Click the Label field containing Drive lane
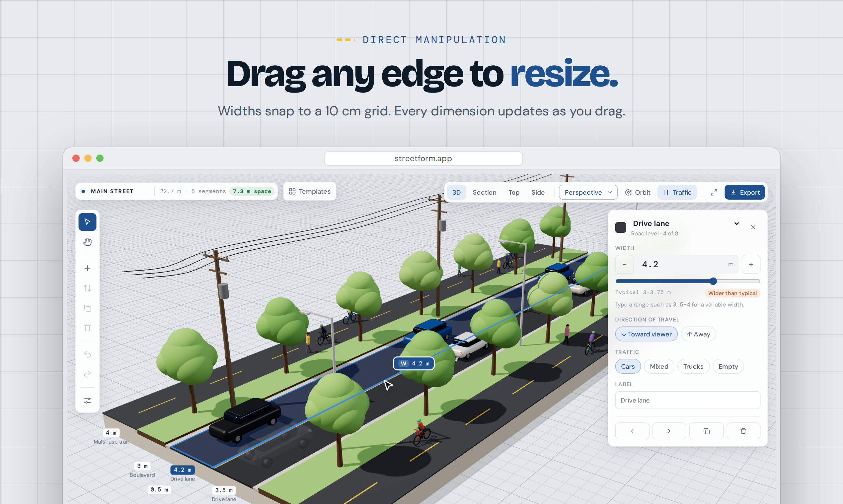 pos(688,400)
